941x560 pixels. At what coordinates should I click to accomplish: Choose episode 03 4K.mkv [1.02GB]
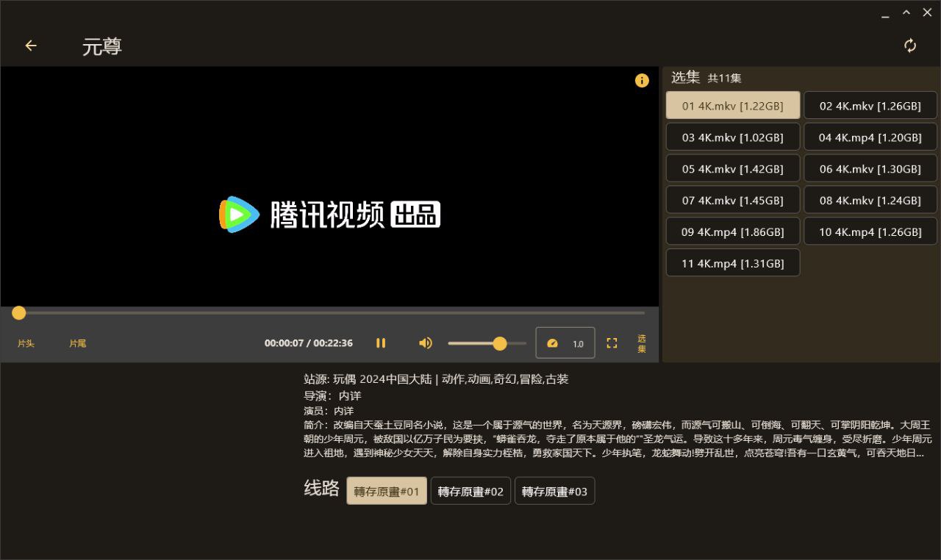[733, 137]
